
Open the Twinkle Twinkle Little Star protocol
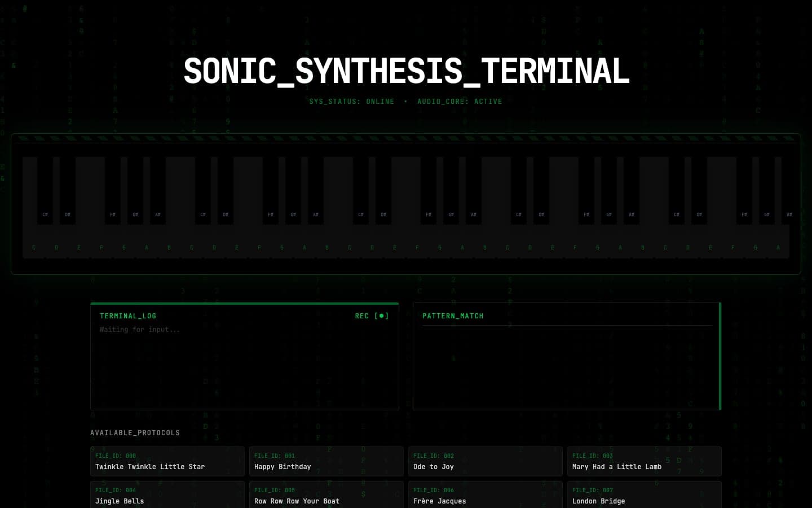[x=167, y=461]
